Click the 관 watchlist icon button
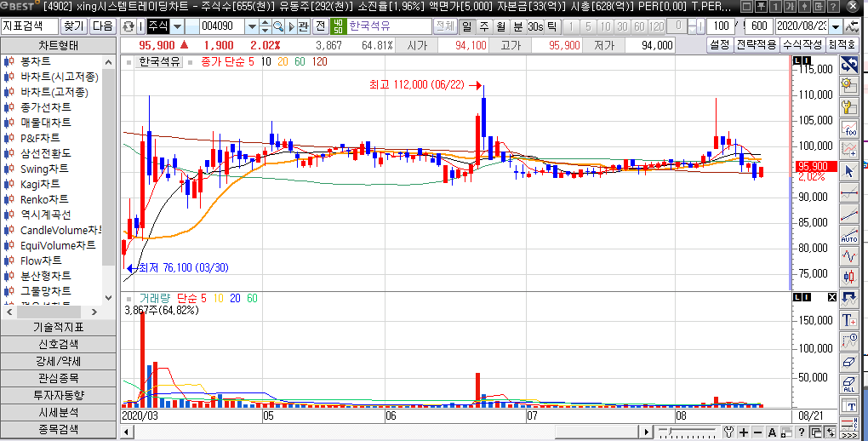Viewport: 868px width, 441px height. (303, 26)
